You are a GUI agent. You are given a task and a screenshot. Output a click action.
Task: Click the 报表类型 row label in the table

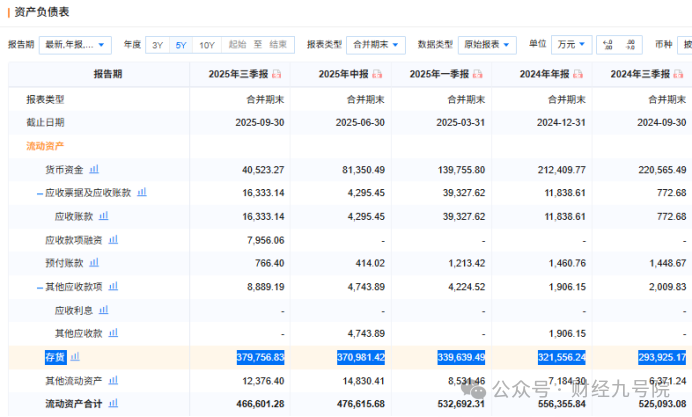pos(45,100)
